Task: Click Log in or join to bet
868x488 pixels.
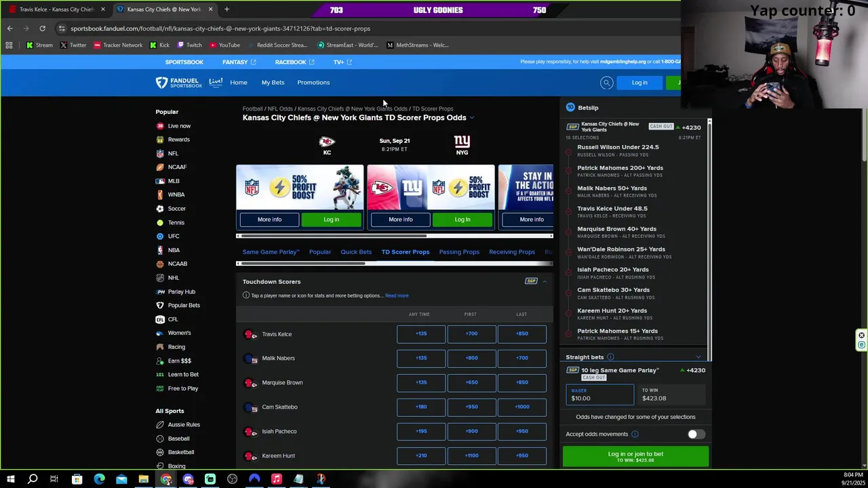Action: tap(635, 457)
